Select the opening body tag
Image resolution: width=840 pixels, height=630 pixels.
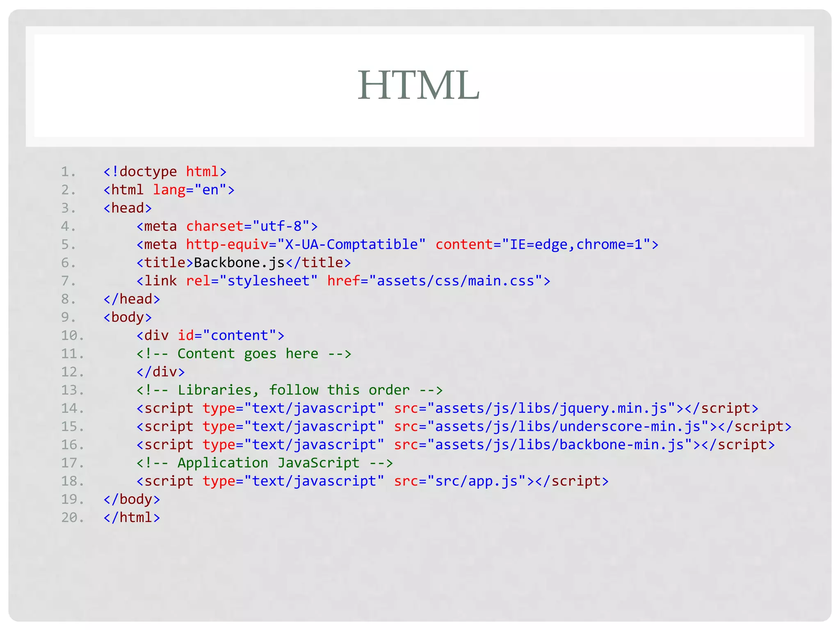tap(128, 317)
